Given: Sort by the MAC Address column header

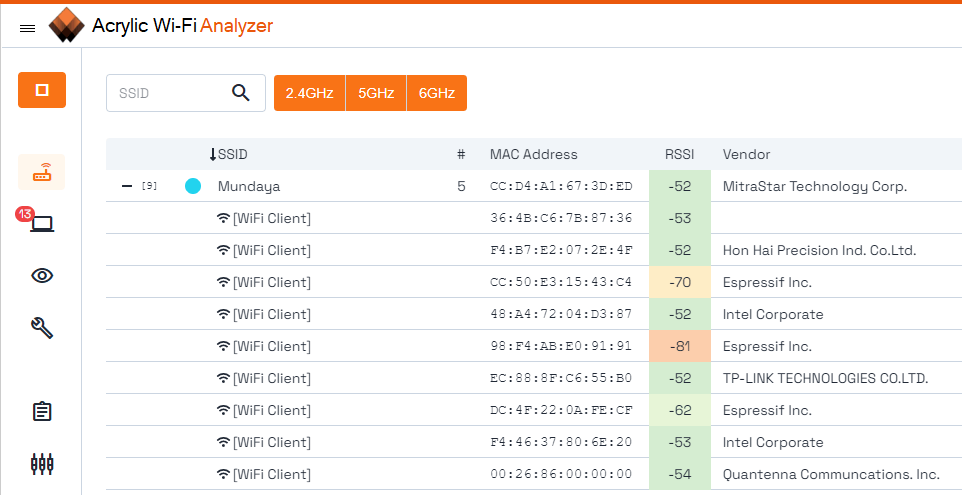Looking at the screenshot, I should [533, 155].
